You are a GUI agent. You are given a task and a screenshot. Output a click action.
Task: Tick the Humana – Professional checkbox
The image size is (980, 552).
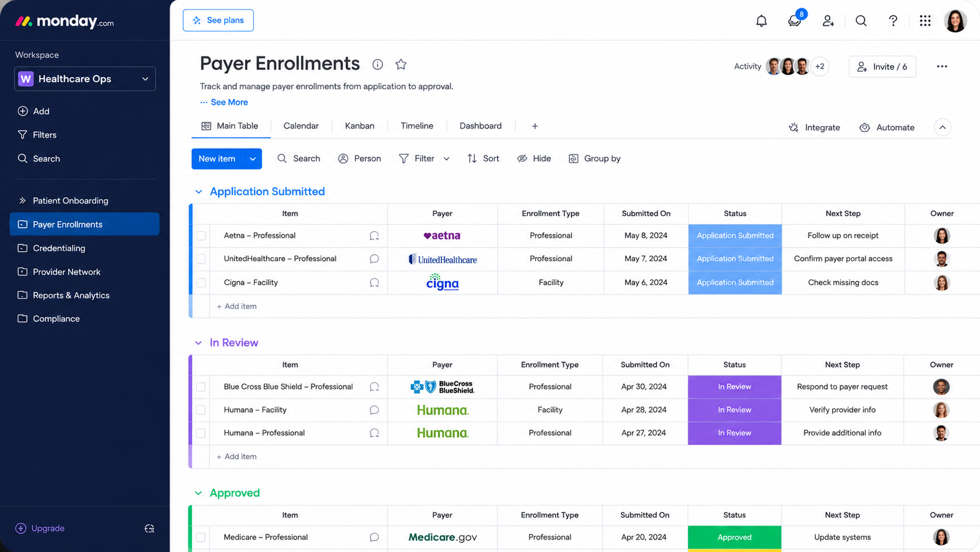point(200,433)
